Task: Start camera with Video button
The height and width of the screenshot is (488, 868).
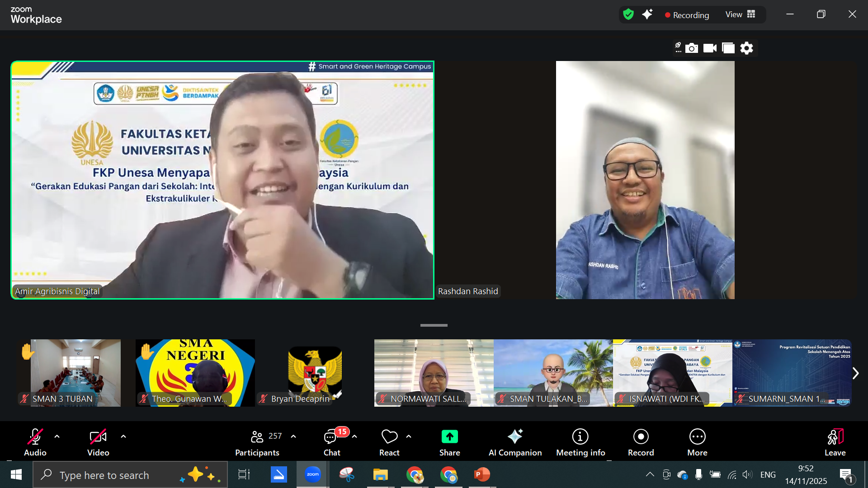Action: tap(98, 441)
